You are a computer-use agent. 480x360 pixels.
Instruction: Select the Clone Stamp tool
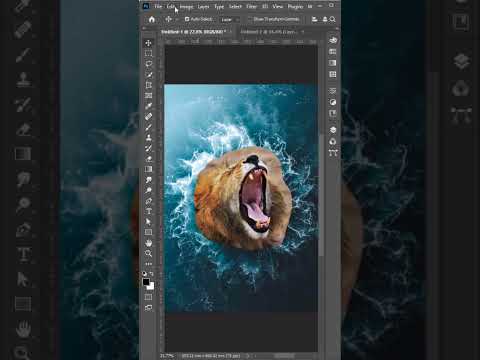pyautogui.click(x=149, y=138)
